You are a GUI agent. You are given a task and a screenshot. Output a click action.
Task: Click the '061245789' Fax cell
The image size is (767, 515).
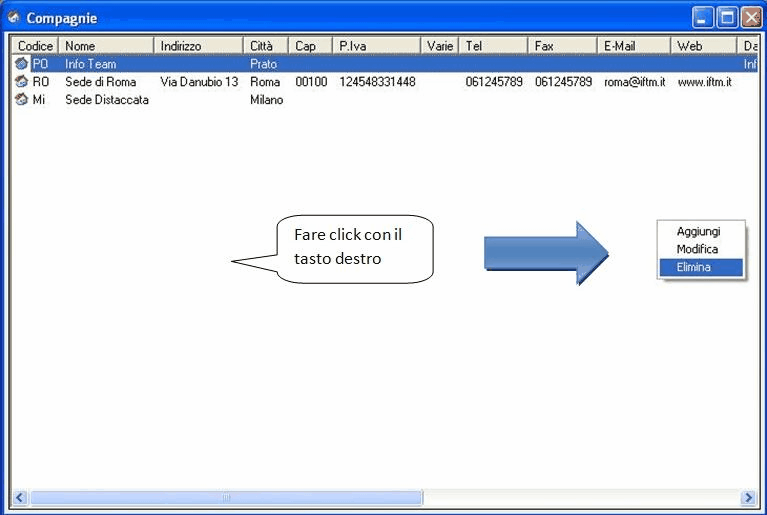563,82
